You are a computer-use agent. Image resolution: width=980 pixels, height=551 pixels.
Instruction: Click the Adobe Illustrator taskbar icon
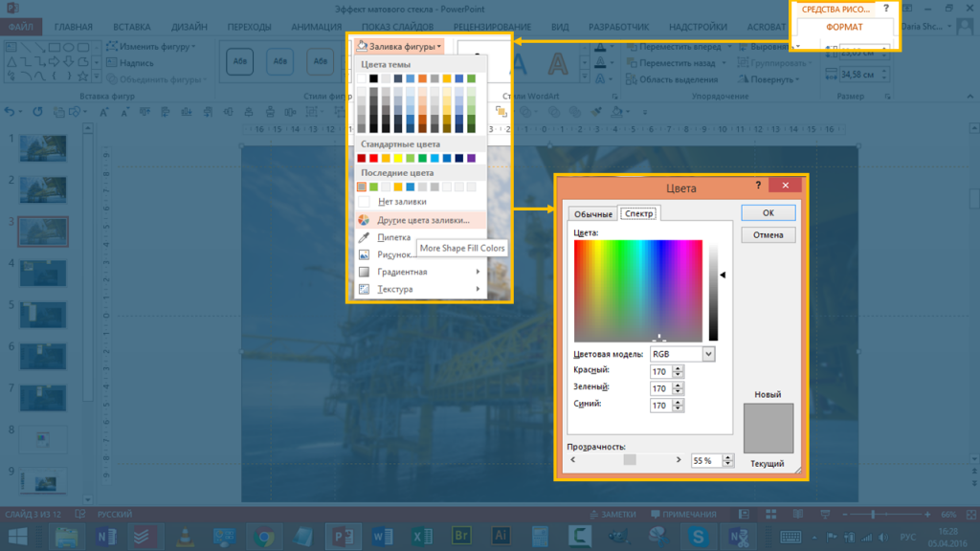499,537
